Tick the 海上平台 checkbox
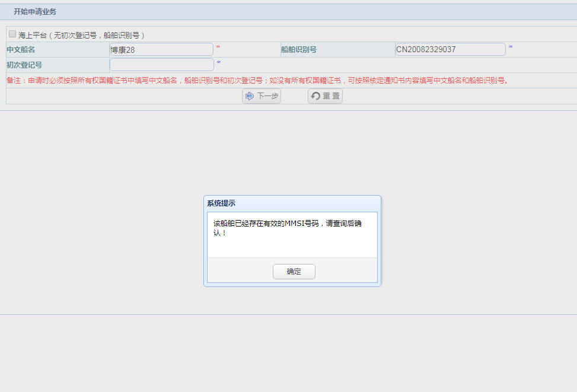 (x=12, y=34)
